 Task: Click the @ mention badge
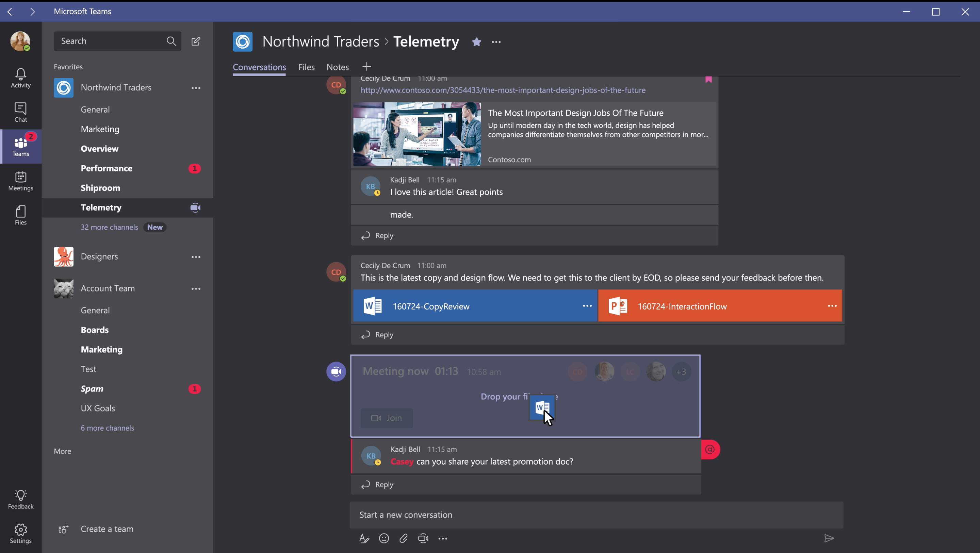(x=710, y=450)
